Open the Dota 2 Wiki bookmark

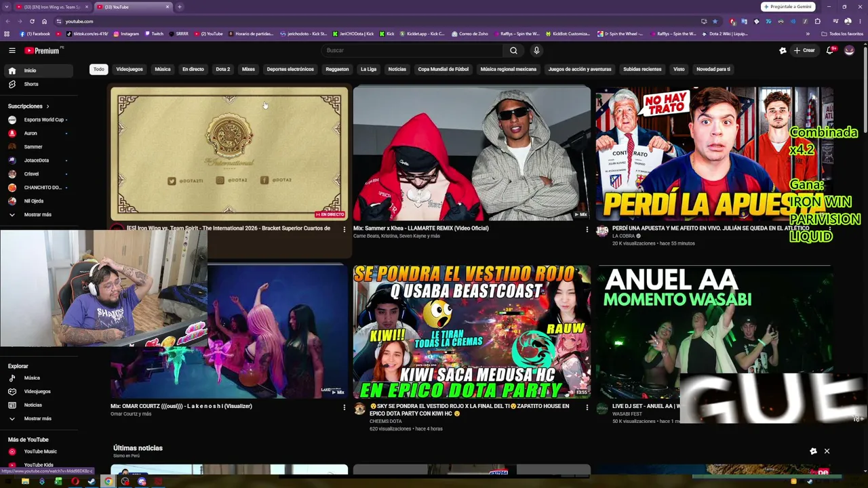725,34
